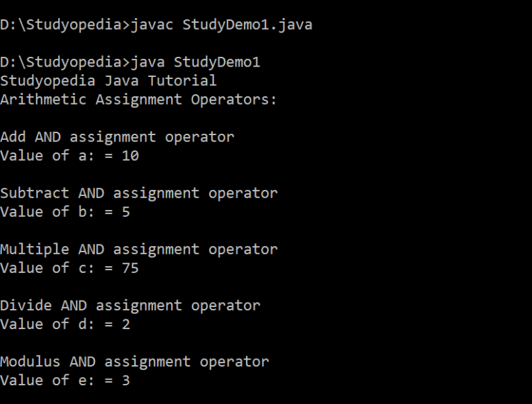This screenshot has width=532, height=404.
Task: Click the Arithmetic Assignment Operators heading
Action: (x=139, y=100)
